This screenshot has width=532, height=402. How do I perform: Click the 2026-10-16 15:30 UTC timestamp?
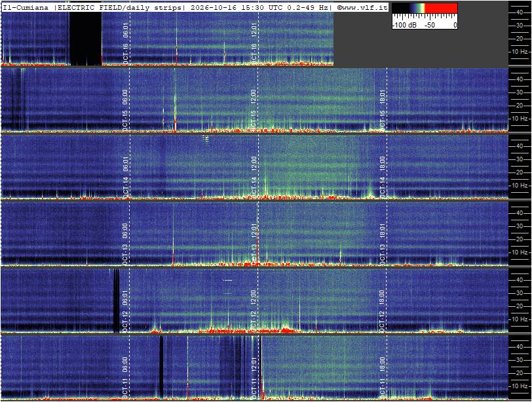[236, 7]
